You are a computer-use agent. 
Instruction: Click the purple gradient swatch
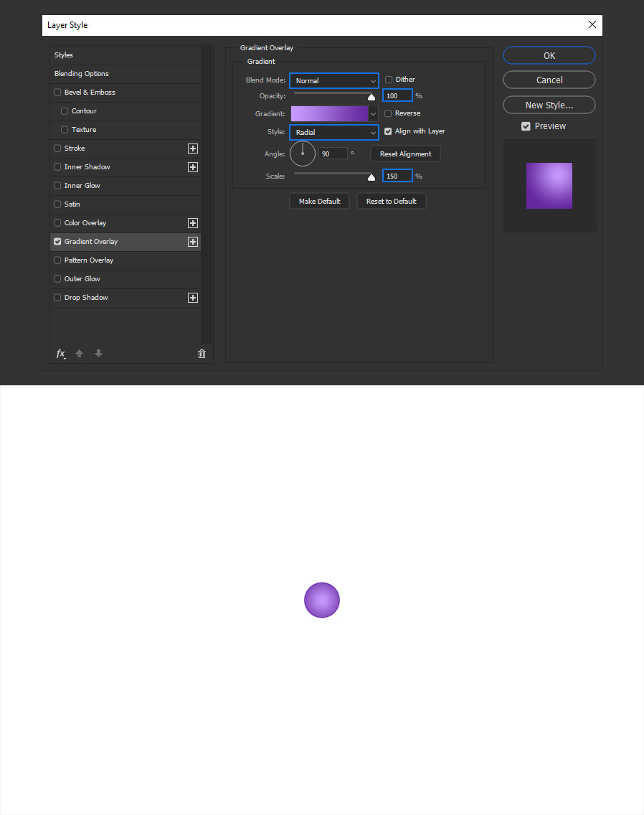click(329, 114)
